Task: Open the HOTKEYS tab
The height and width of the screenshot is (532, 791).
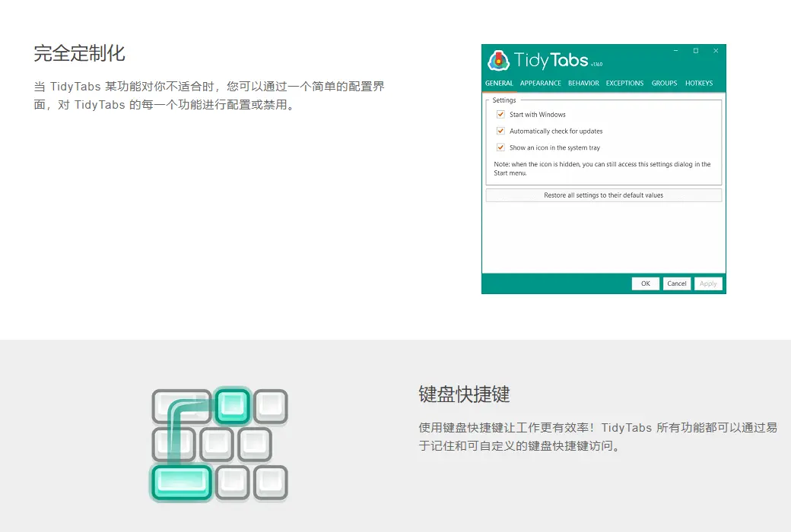Action: pos(699,83)
